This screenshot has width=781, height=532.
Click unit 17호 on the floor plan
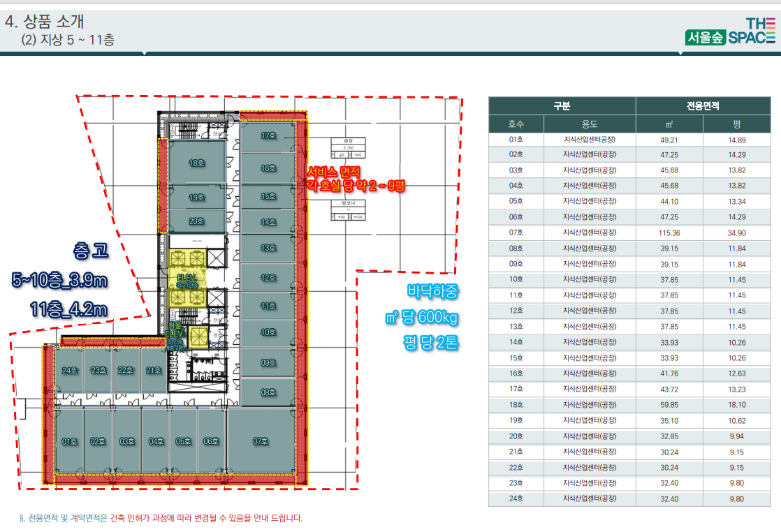[x=268, y=135]
